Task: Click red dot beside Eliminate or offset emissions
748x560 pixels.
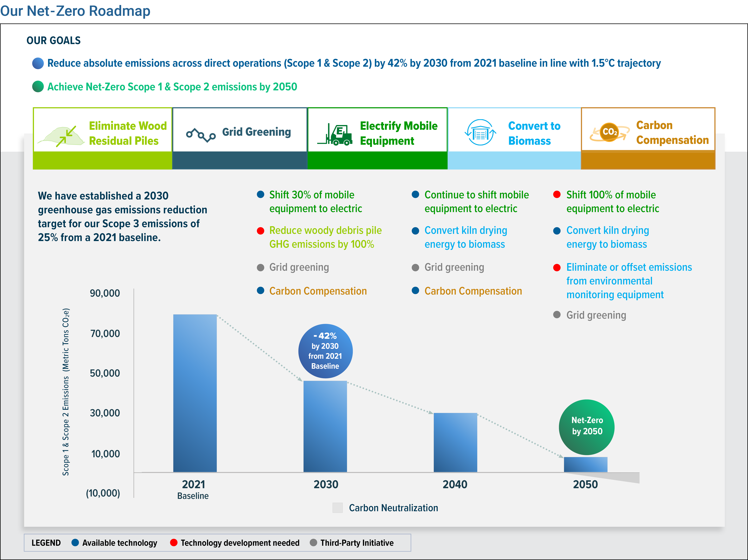Action: [557, 268]
